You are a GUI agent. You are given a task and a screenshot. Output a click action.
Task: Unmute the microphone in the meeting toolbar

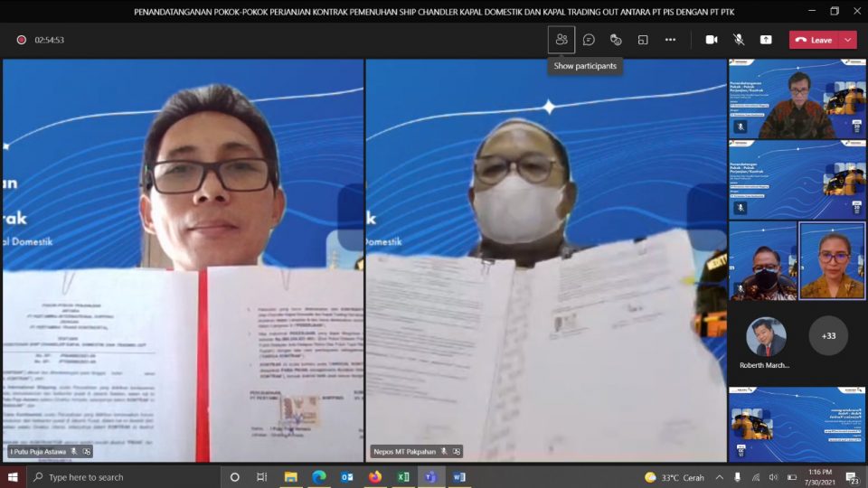tap(739, 40)
